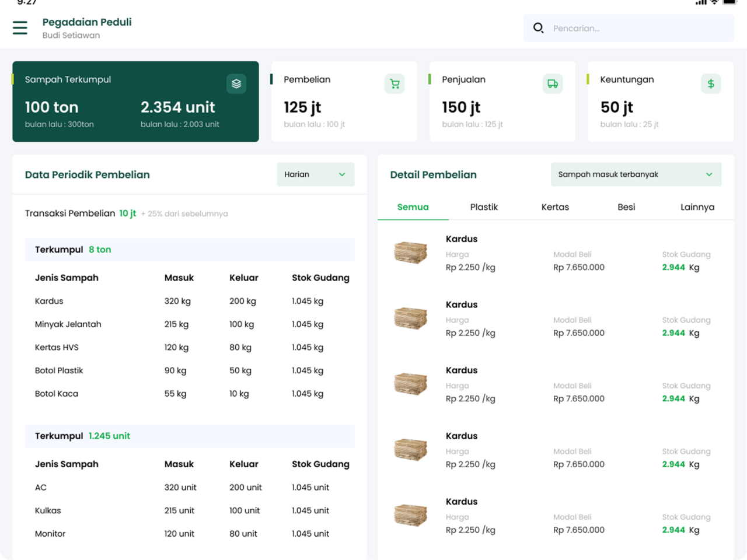The height and width of the screenshot is (560, 747).
Task: Show the Lainnya tab
Action: coord(697,207)
